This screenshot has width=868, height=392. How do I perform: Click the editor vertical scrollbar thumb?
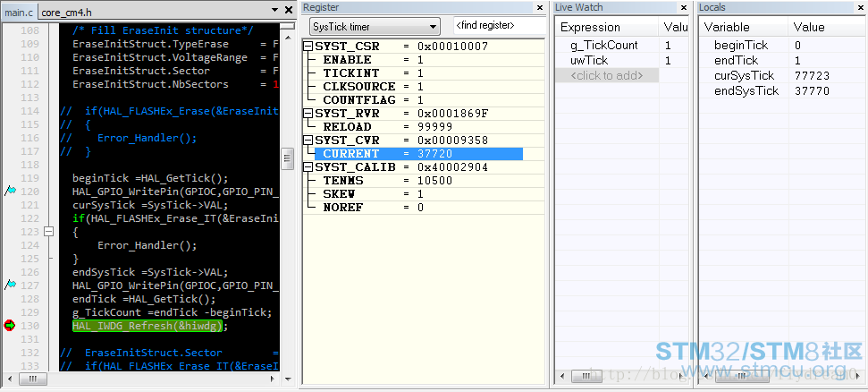tap(287, 158)
